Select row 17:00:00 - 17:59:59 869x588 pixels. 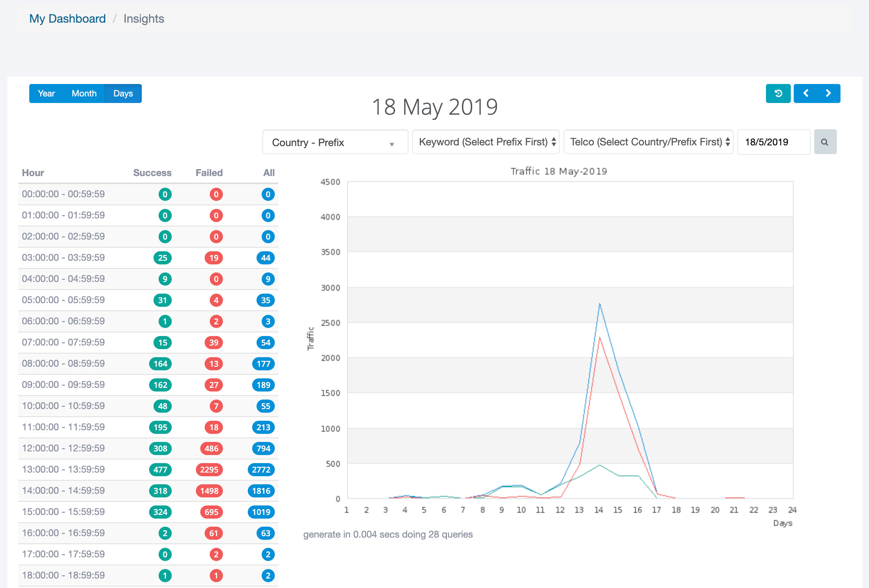tap(148, 554)
